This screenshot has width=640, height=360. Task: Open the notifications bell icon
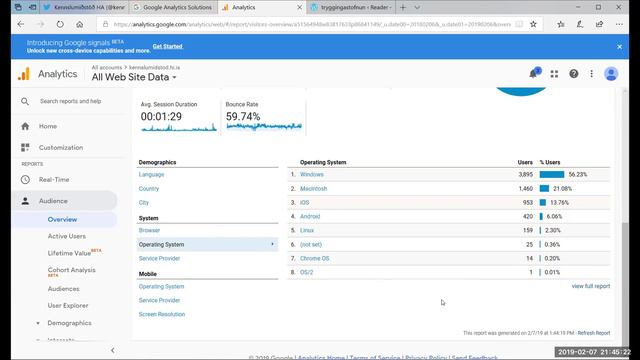click(534, 73)
